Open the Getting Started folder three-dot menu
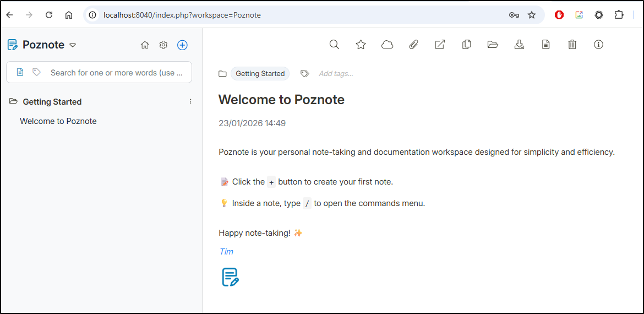 pos(190,101)
